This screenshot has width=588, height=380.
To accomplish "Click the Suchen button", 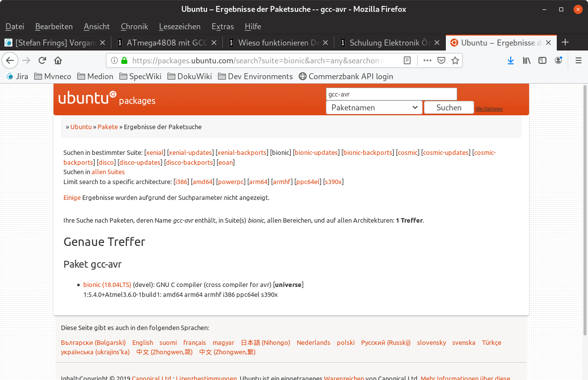I will 449,107.
